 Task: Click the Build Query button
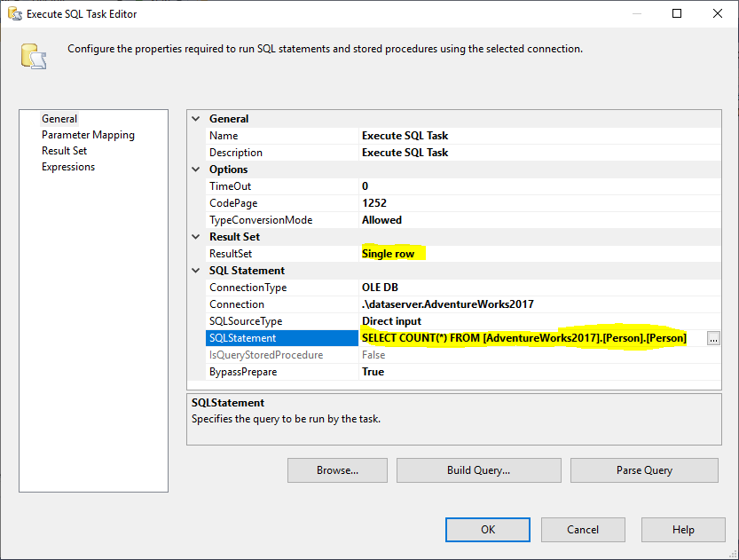click(478, 470)
